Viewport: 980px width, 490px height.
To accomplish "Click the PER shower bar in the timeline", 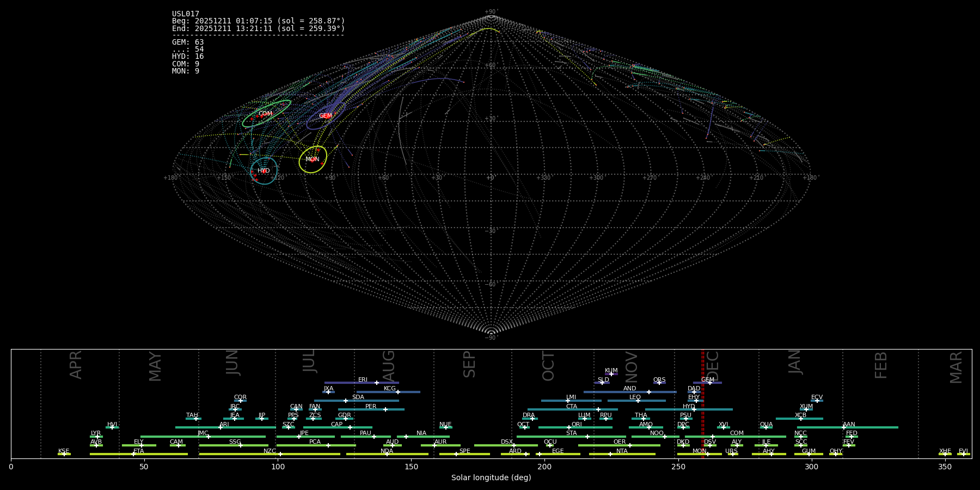I will (371, 409).
